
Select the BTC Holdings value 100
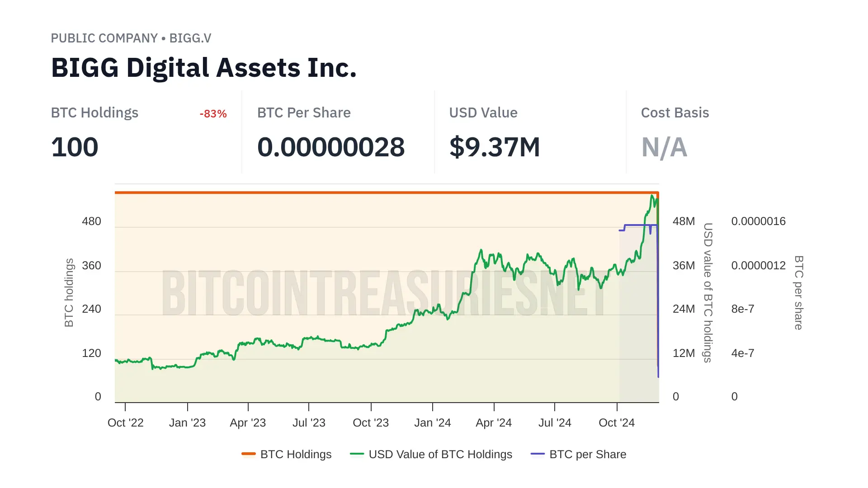tap(75, 147)
